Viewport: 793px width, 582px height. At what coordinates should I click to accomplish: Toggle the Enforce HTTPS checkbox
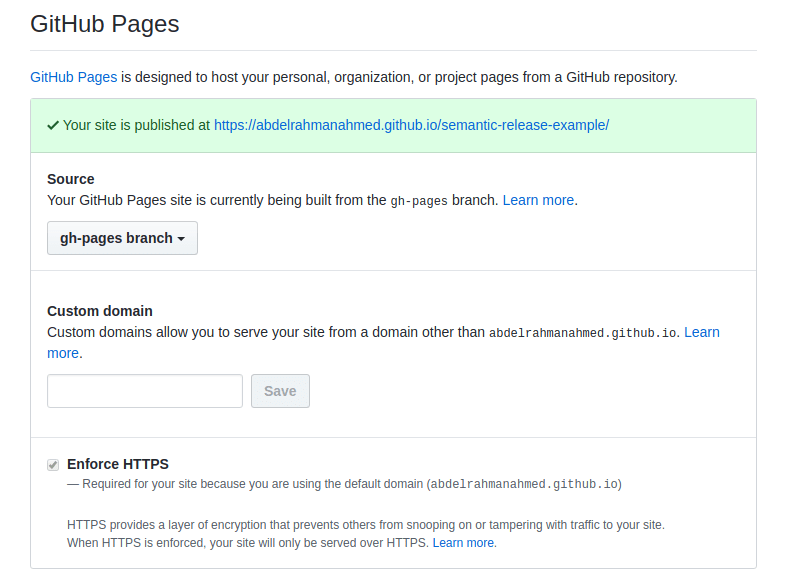[53, 465]
